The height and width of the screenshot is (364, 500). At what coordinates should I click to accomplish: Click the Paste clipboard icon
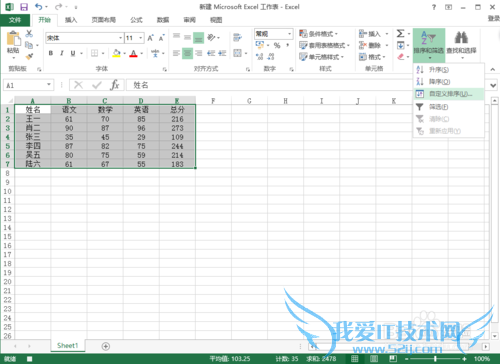13,39
